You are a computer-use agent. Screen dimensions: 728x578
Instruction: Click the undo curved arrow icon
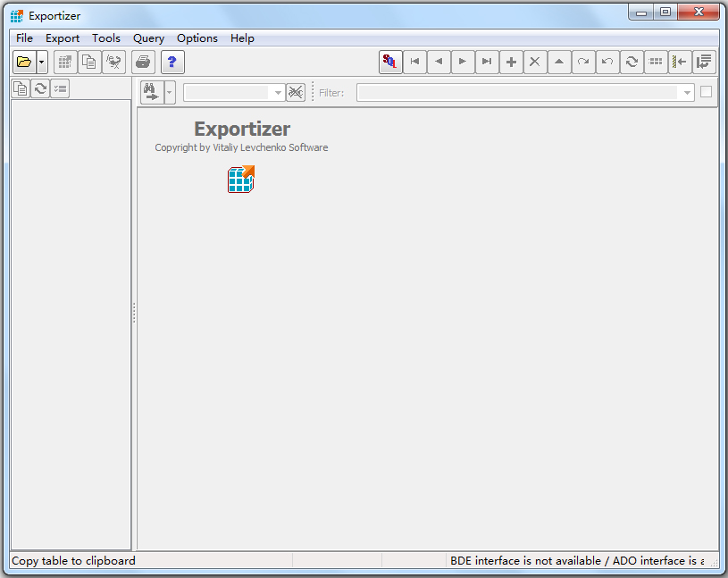pos(607,62)
